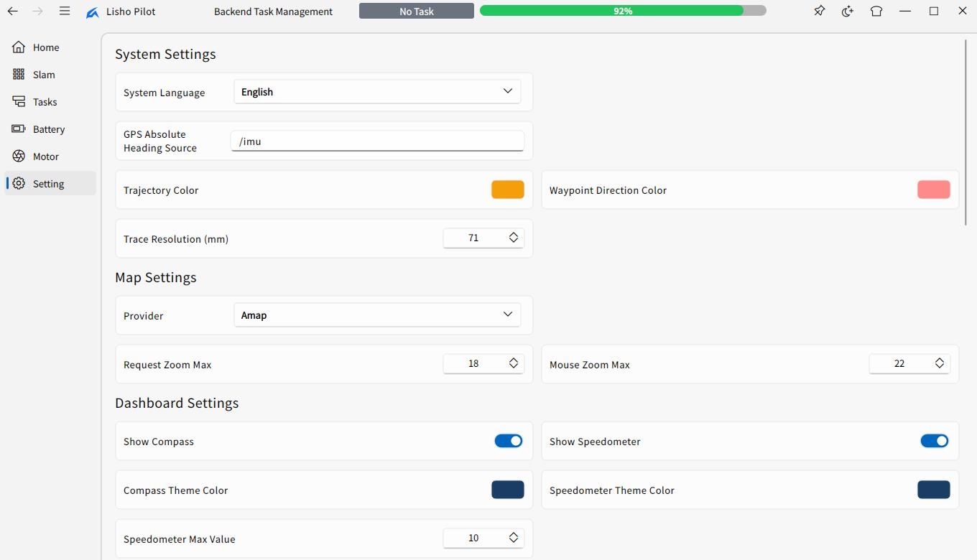Click the Speedometer Max Value spinner arrows
Viewport: 977px width, 560px height.
pyautogui.click(x=514, y=538)
